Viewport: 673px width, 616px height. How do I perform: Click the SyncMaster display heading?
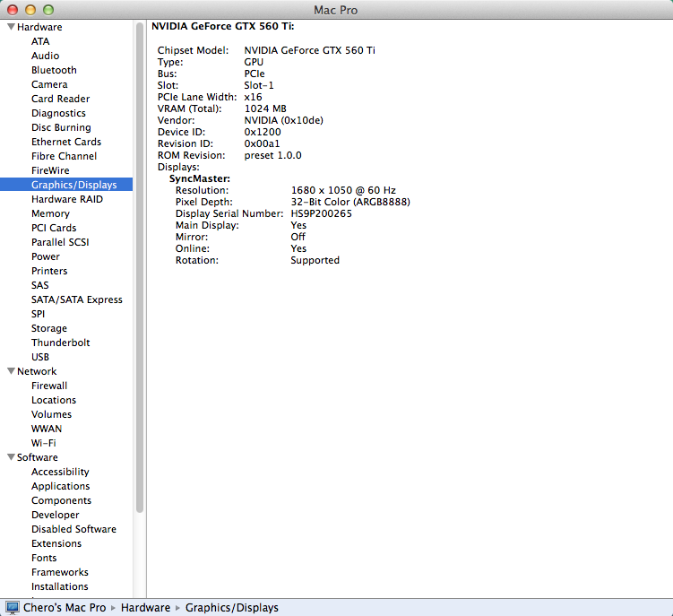coord(200,178)
